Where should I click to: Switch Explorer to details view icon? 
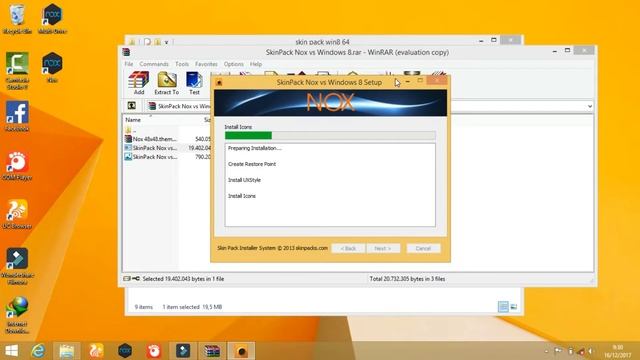point(503,307)
